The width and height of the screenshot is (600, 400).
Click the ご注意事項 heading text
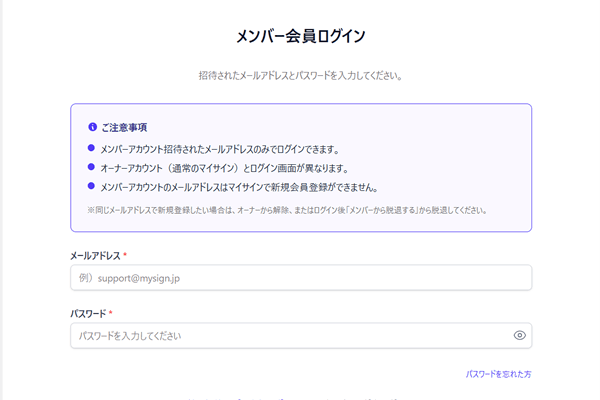click(x=124, y=127)
